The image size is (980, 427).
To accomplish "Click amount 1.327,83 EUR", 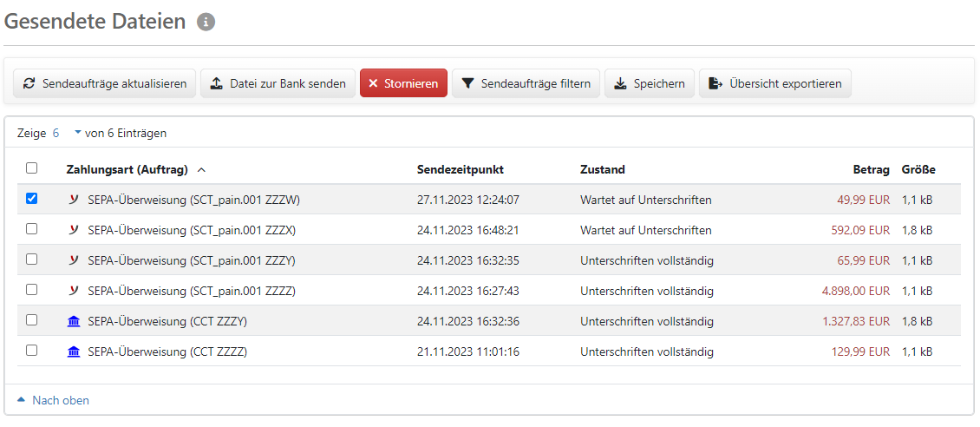I will point(856,321).
